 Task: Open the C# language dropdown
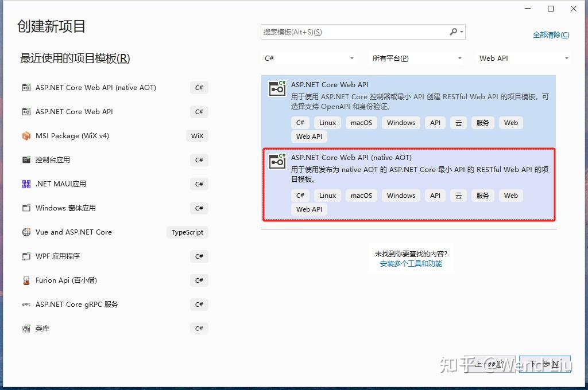coord(308,58)
